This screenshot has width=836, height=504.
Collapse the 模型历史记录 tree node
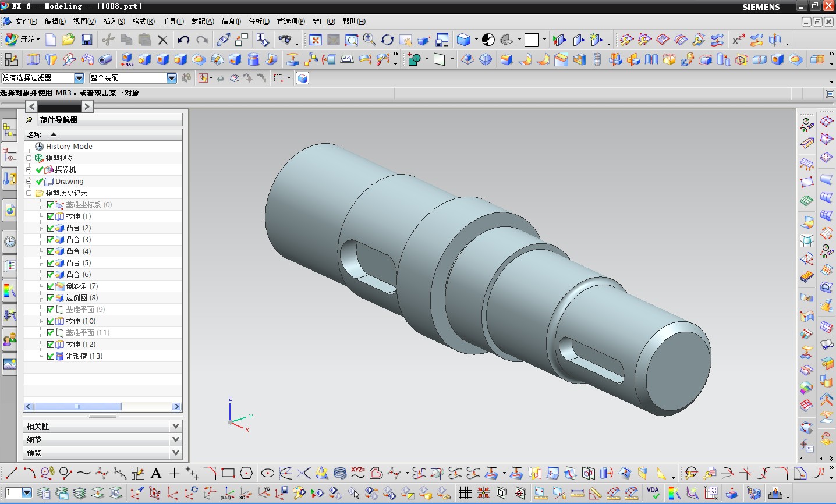[29, 193]
